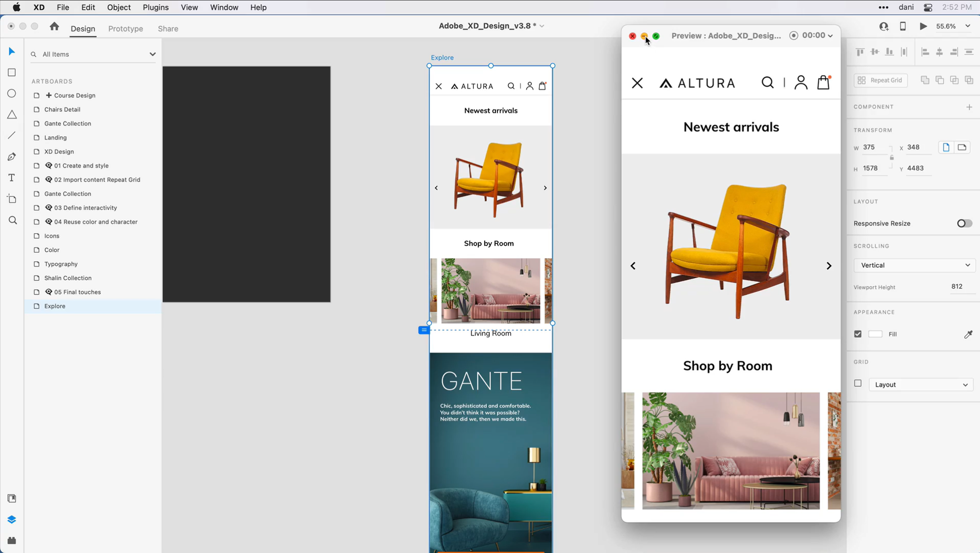Screen dimensions: 980x553
Task: Click the Repeat Grid button
Action: [881, 80]
